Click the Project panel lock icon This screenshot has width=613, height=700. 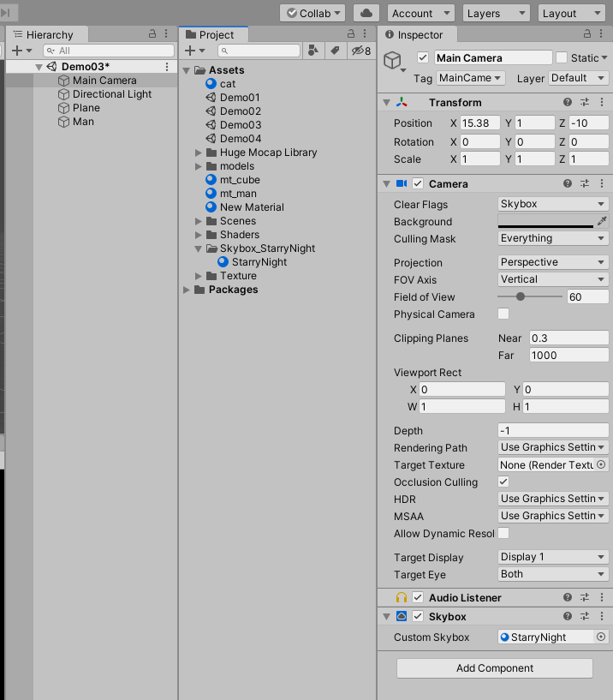point(351,33)
